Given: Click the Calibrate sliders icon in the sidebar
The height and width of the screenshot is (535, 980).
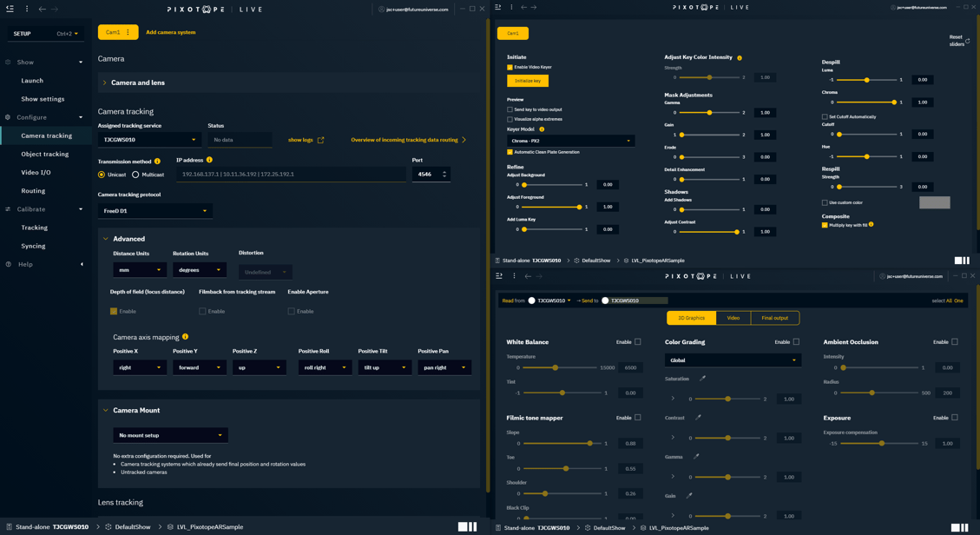Looking at the screenshot, I should [x=8, y=209].
